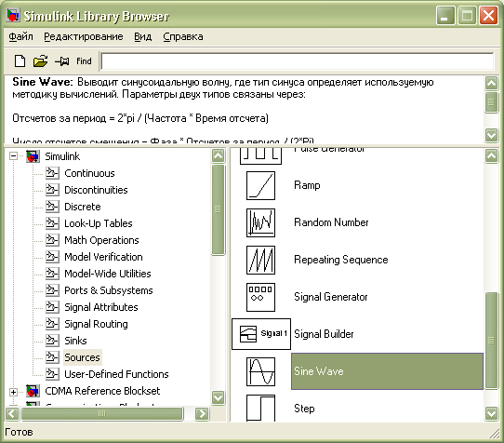The width and height of the screenshot is (504, 443).
Task: Click the Find label button
Action: [84, 61]
